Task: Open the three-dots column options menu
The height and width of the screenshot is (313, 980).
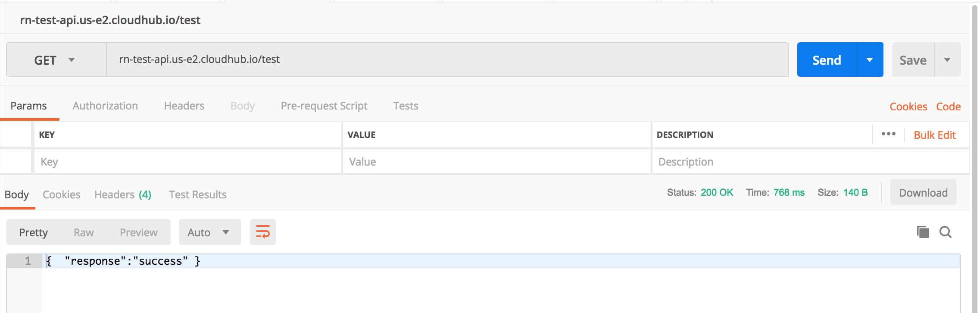Action: pos(888,134)
